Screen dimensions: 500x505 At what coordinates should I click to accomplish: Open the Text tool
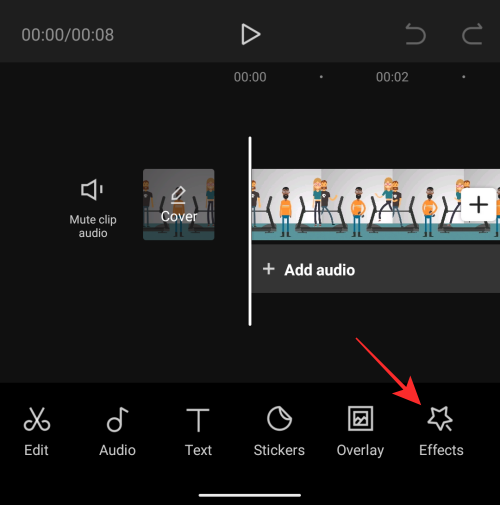[x=198, y=432]
